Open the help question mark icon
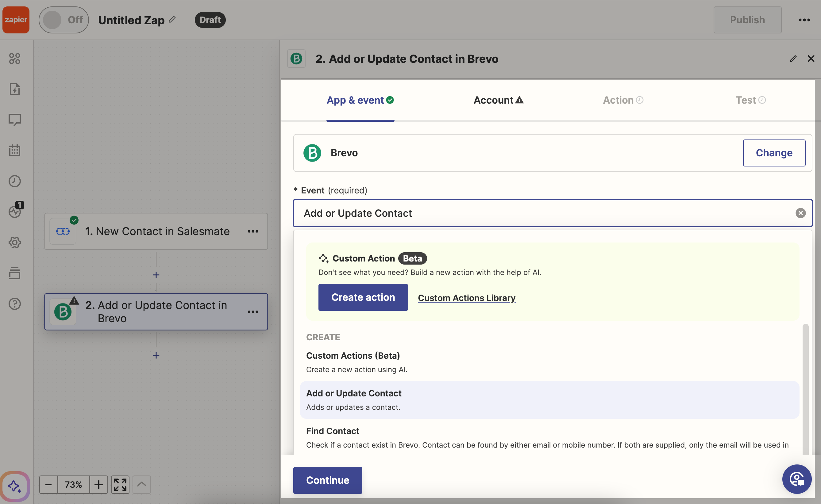The image size is (821, 504). pos(15,304)
